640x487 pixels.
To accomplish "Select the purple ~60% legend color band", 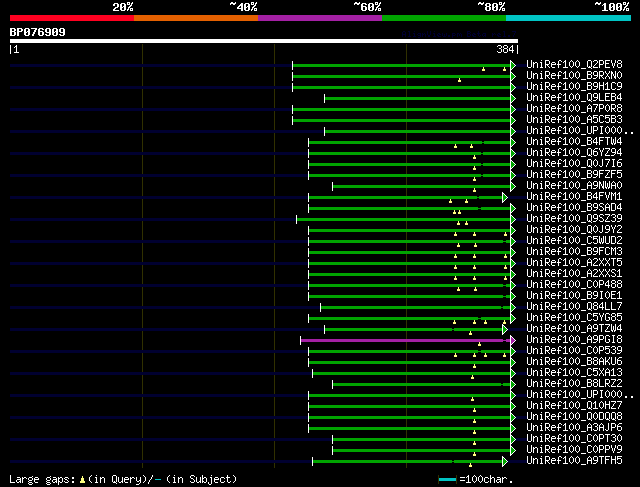I will (x=320, y=18).
